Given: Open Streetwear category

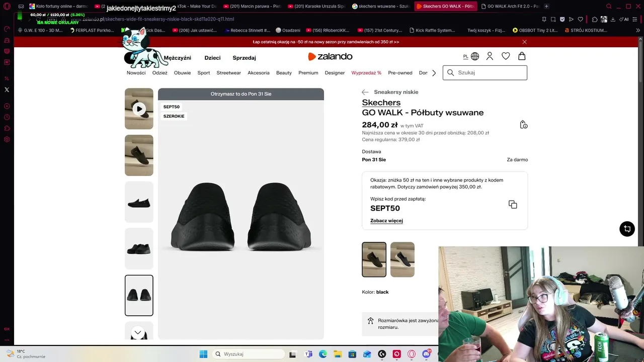Looking at the screenshot, I should (228, 73).
